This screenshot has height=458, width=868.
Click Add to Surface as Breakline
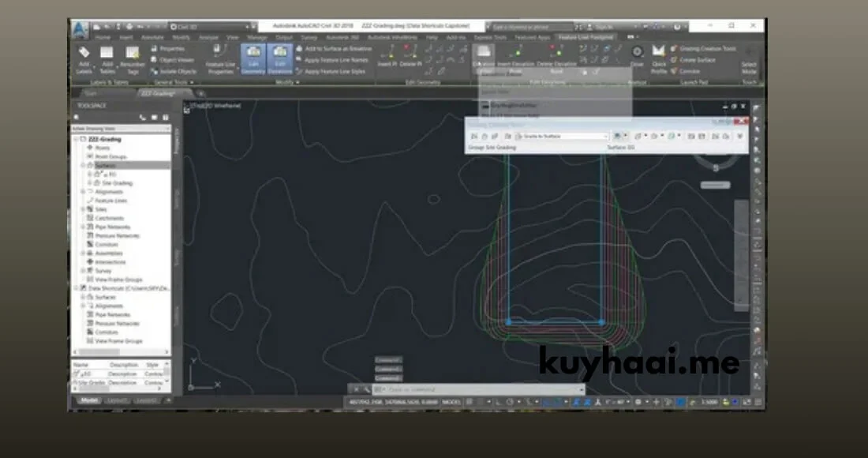tap(333, 49)
